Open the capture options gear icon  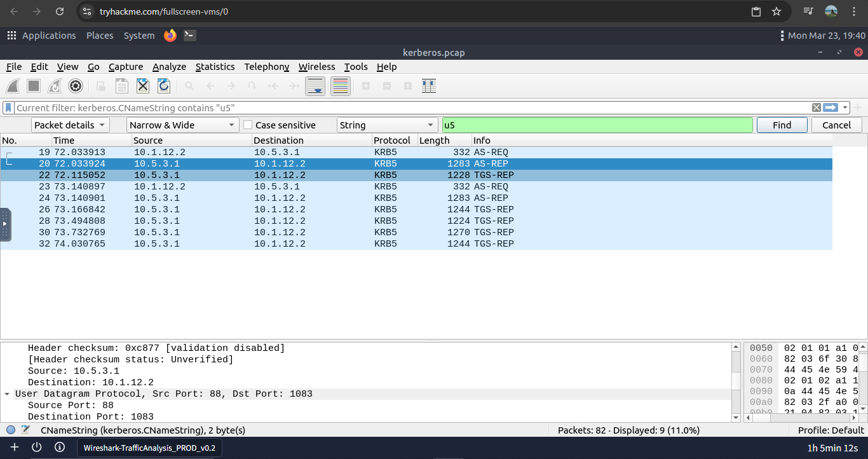(76, 86)
